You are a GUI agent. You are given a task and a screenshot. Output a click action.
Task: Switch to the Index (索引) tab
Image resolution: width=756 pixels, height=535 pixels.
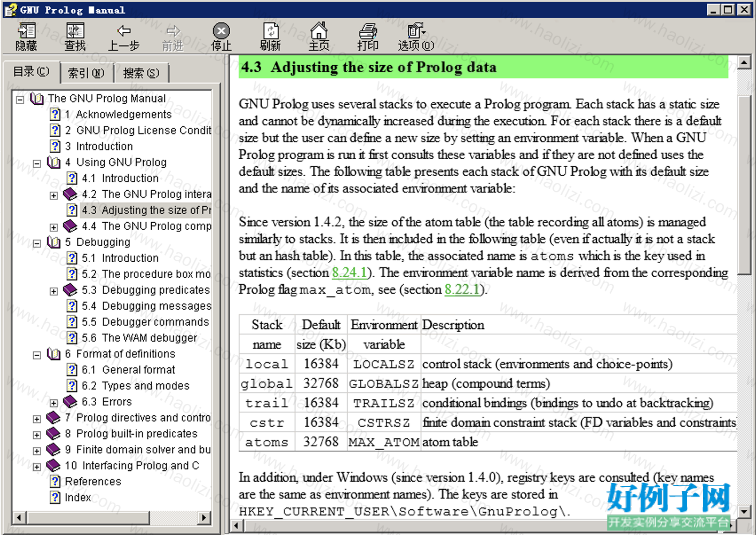point(86,73)
